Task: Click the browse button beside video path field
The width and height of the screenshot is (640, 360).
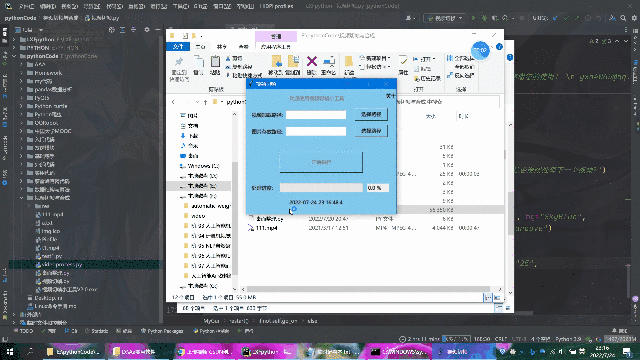Action: [x=371, y=114]
